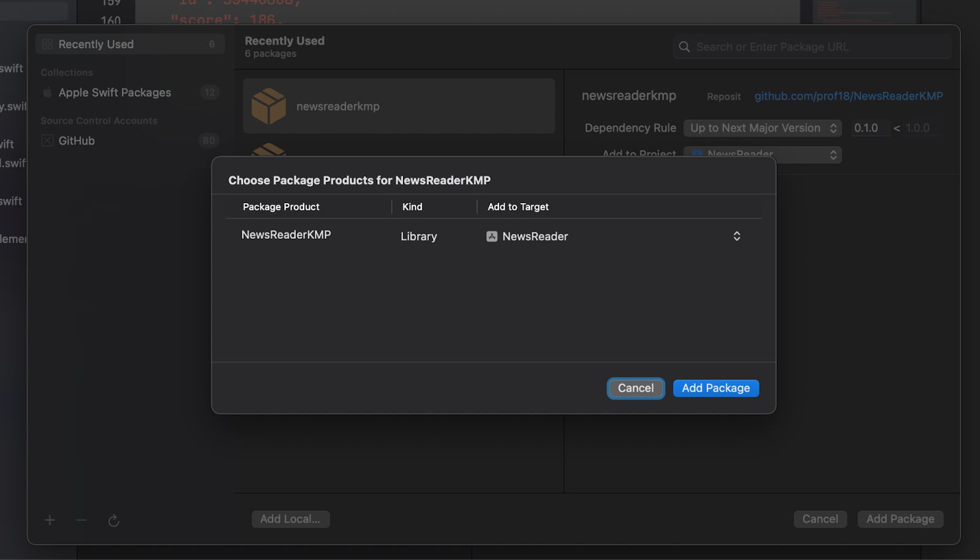
Task: Focus the Search or Enter Package URL field
Action: coord(812,47)
